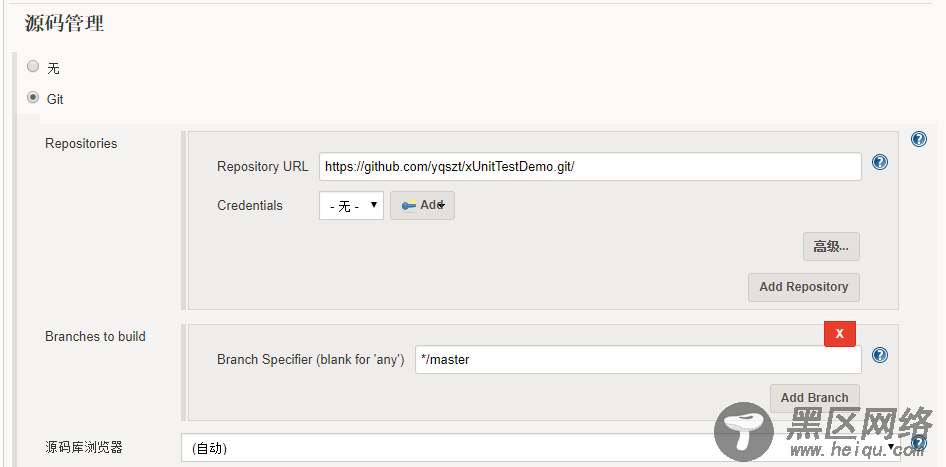Open help icon beside Repository URL field
The image size is (946, 467).
880,162
